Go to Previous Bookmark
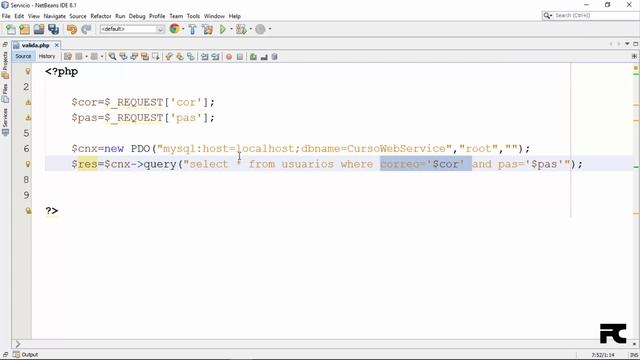This screenshot has height=360, width=640. pos(169,57)
